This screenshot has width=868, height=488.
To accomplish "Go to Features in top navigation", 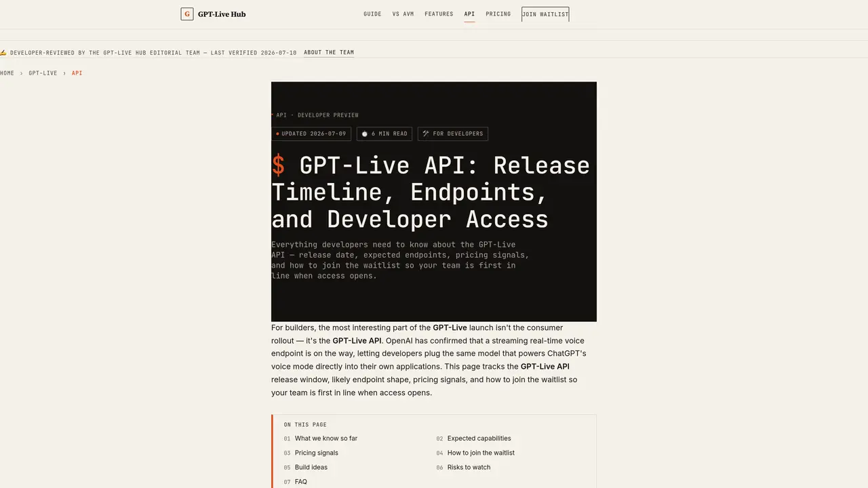I will tap(439, 14).
